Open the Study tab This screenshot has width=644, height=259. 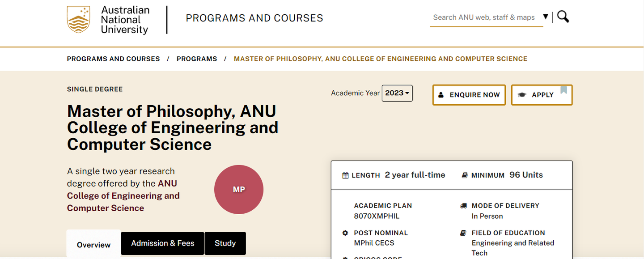click(225, 243)
